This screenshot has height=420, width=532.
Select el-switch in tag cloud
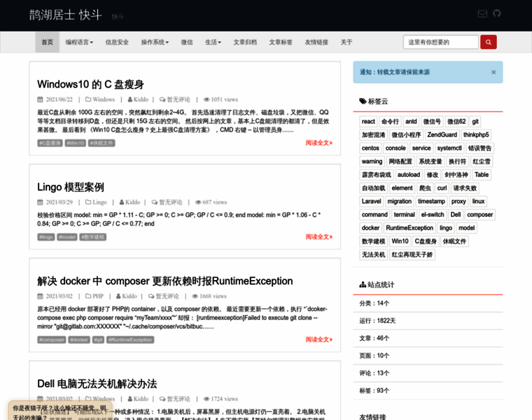pyautogui.click(x=433, y=214)
